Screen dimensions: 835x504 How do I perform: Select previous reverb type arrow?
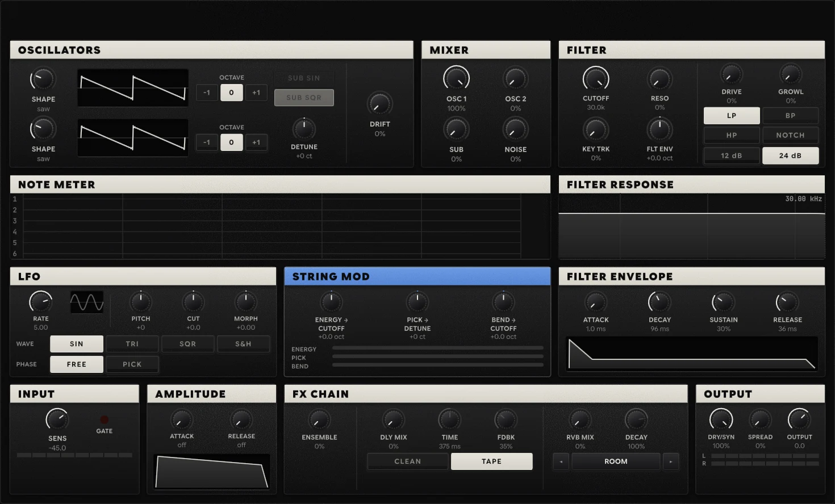561,461
